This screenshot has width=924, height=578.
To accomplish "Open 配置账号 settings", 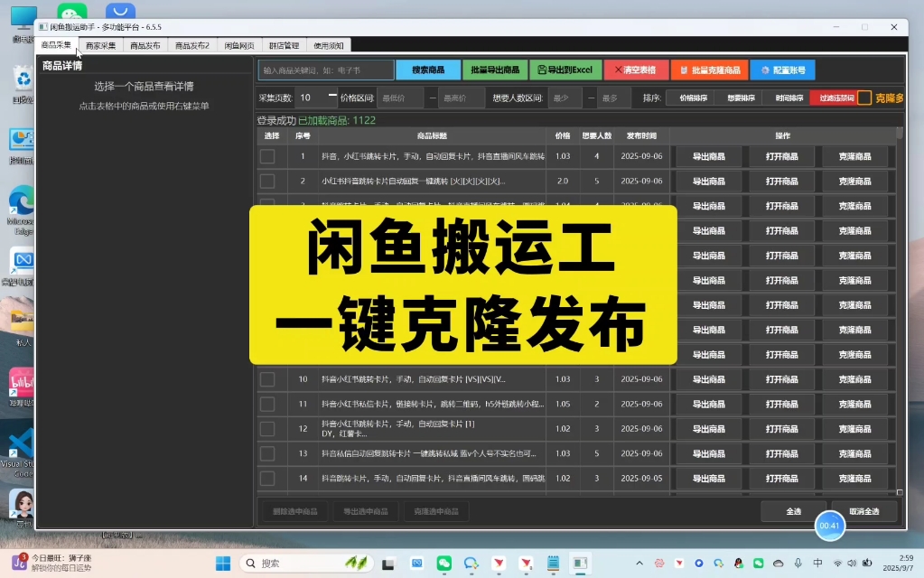I will pyautogui.click(x=782, y=70).
